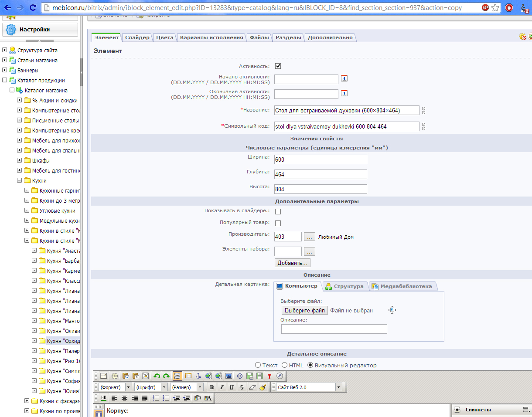The image size is (532, 417).
Task: Open the Варианты исполнения tab
Action: click(211, 37)
